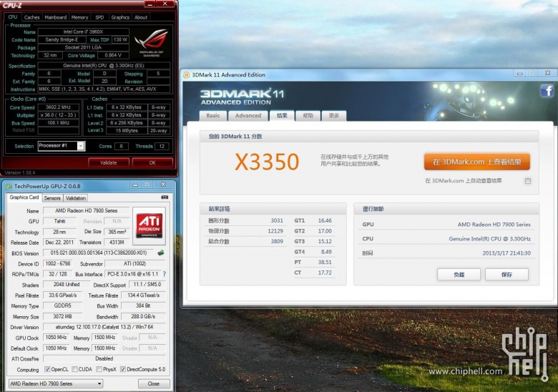Open the Basic tab in 3DMark 11
Viewport: 558px width, 392px height.
pyautogui.click(x=212, y=116)
